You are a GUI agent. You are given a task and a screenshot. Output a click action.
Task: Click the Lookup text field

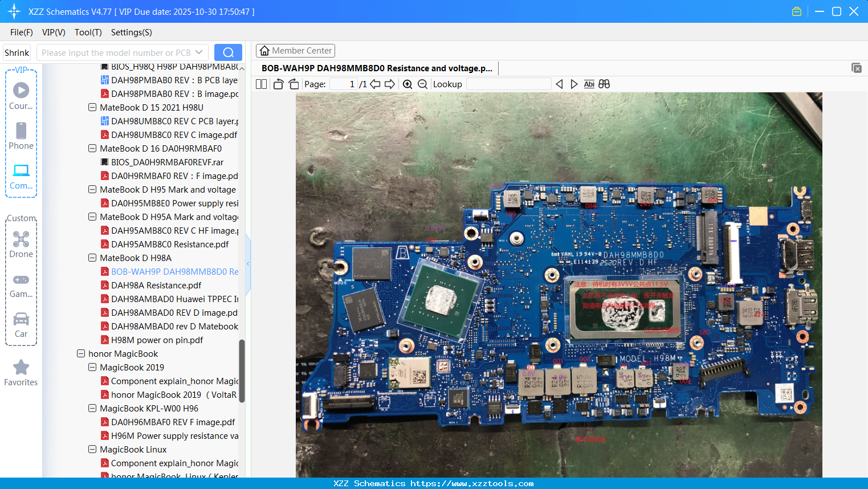(x=508, y=84)
